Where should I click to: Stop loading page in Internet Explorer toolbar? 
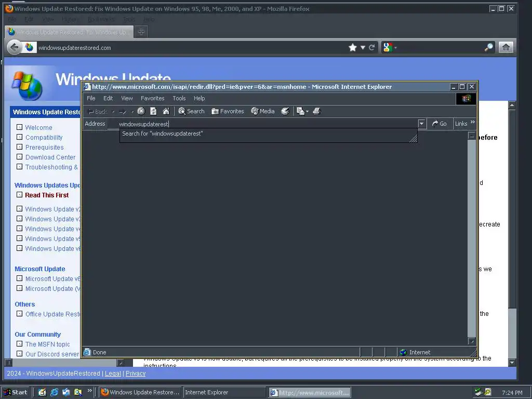pyautogui.click(x=141, y=111)
